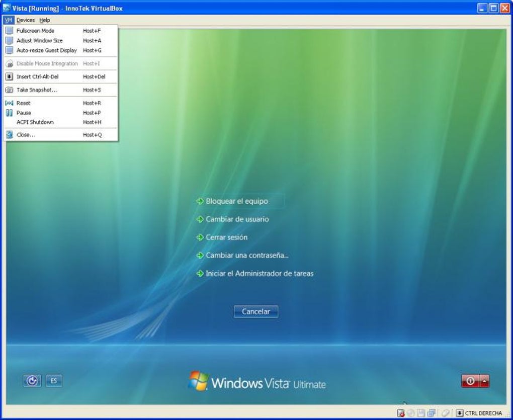Screen dimensions: 513x420
Task: Toggle Auto-resize Guest Display option
Action: (60, 50)
